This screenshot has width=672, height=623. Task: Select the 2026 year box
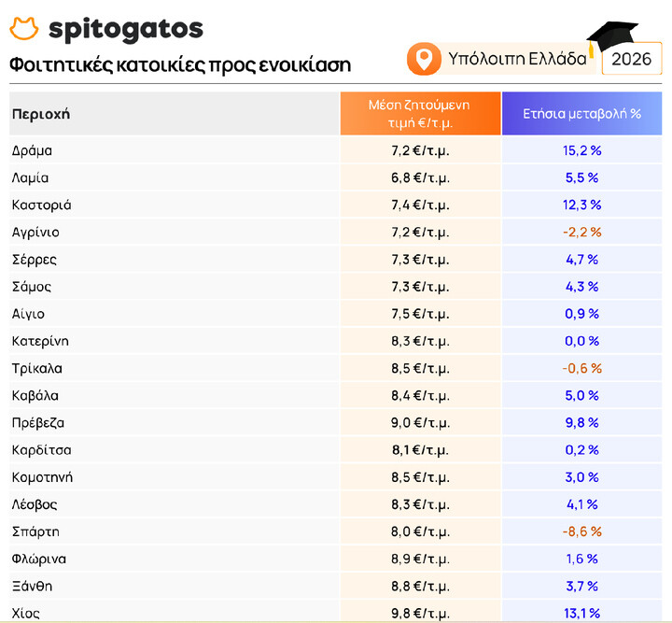click(632, 59)
